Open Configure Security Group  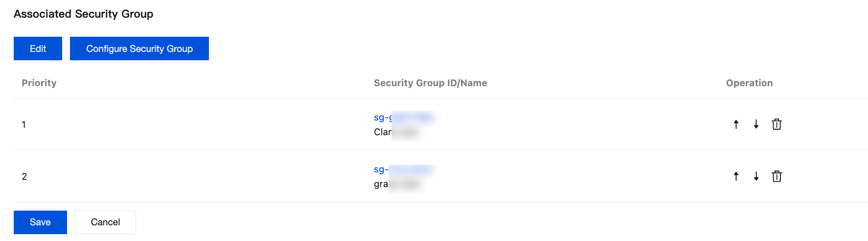(139, 48)
